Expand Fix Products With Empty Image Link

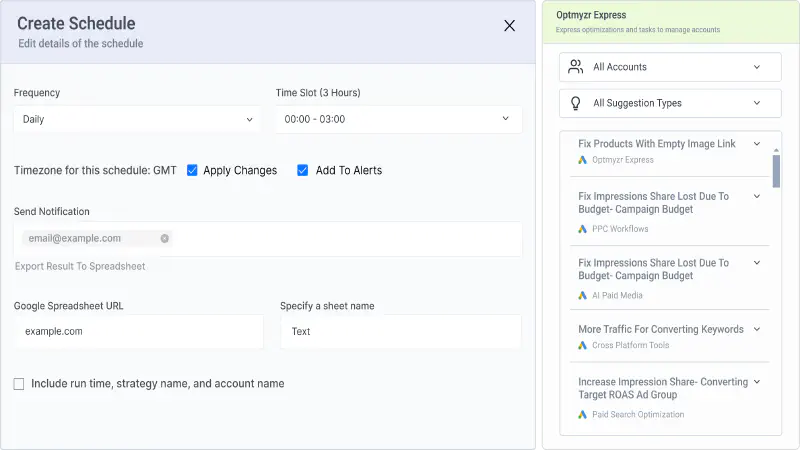click(757, 144)
